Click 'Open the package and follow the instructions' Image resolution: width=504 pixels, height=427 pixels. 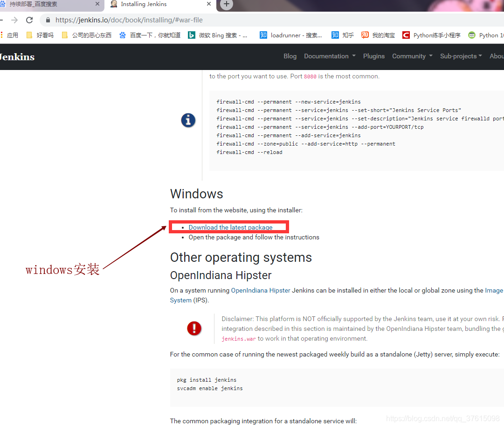pyautogui.click(x=254, y=237)
